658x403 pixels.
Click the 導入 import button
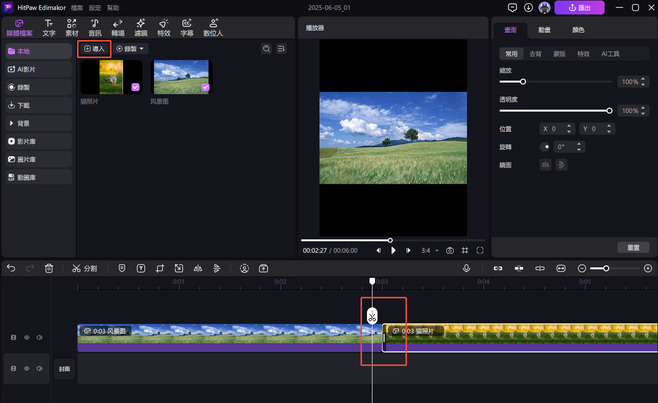tap(94, 48)
